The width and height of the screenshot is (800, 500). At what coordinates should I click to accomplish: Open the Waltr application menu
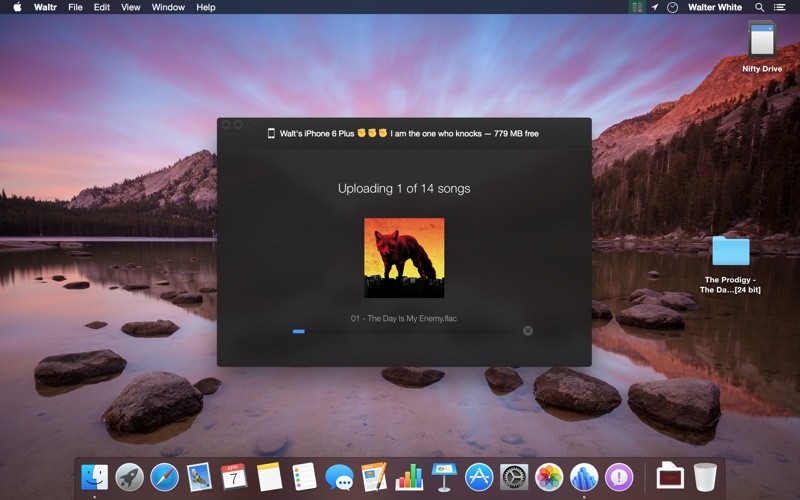click(45, 7)
